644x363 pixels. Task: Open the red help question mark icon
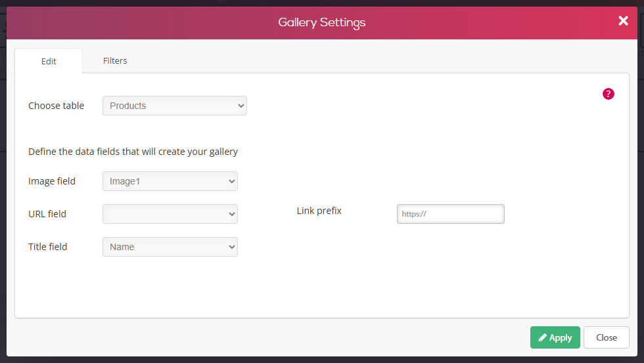tap(609, 94)
